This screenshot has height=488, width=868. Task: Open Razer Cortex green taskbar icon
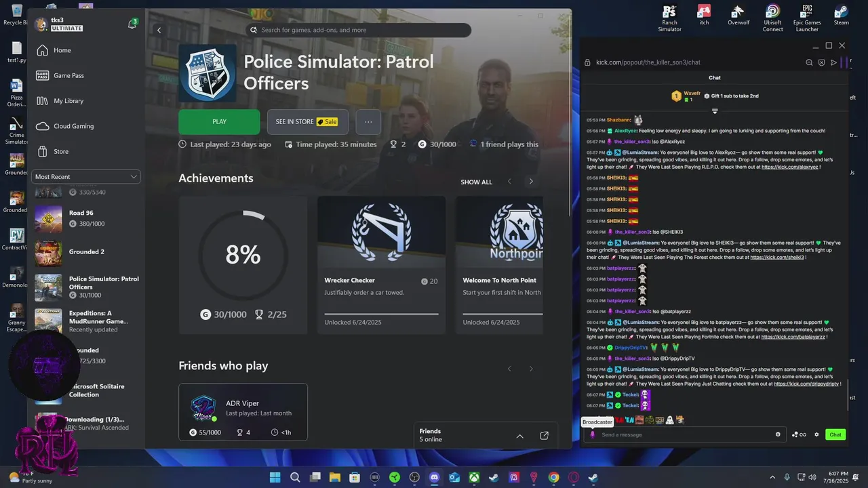pyautogui.click(x=395, y=477)
